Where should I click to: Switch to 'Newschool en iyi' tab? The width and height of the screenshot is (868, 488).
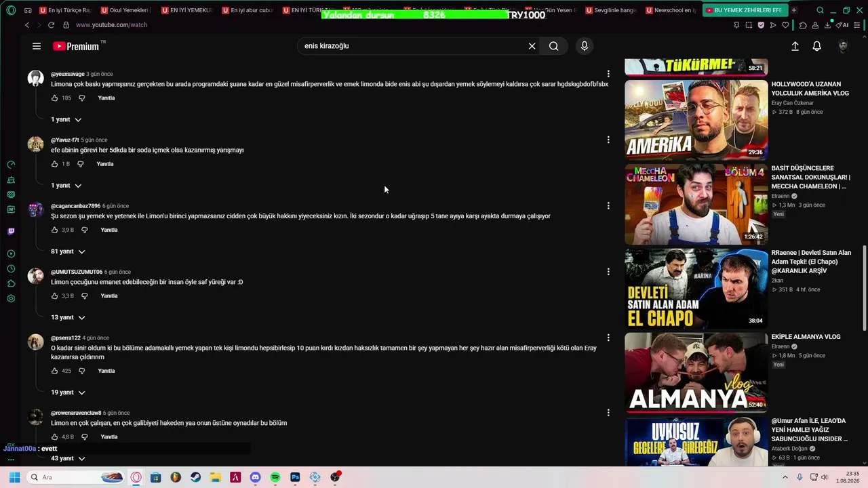click(x=671, y=10)
